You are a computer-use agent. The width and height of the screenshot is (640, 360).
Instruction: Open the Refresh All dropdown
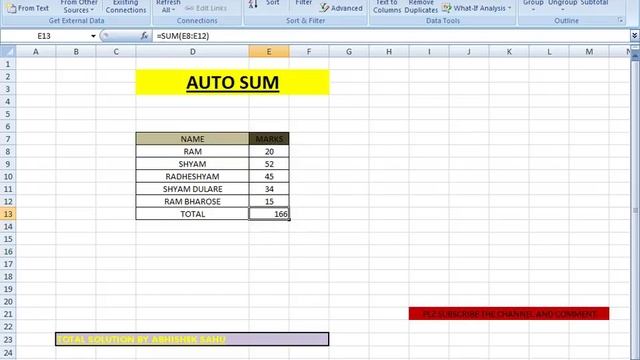coord(168,7)
